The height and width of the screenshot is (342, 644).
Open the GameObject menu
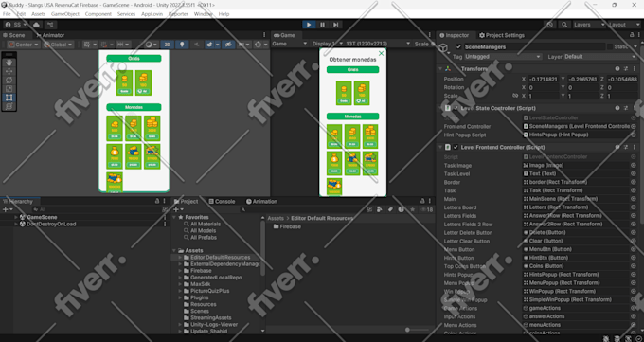click(65, 14)
